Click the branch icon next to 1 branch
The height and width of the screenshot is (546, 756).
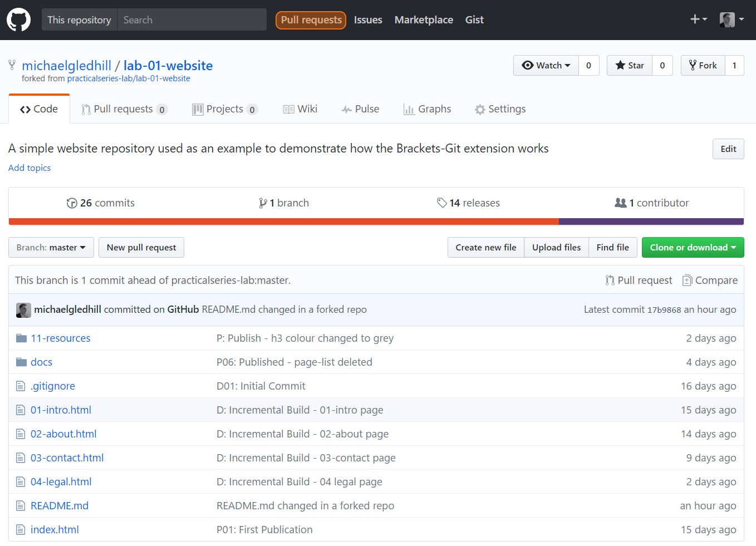[263, 203]
